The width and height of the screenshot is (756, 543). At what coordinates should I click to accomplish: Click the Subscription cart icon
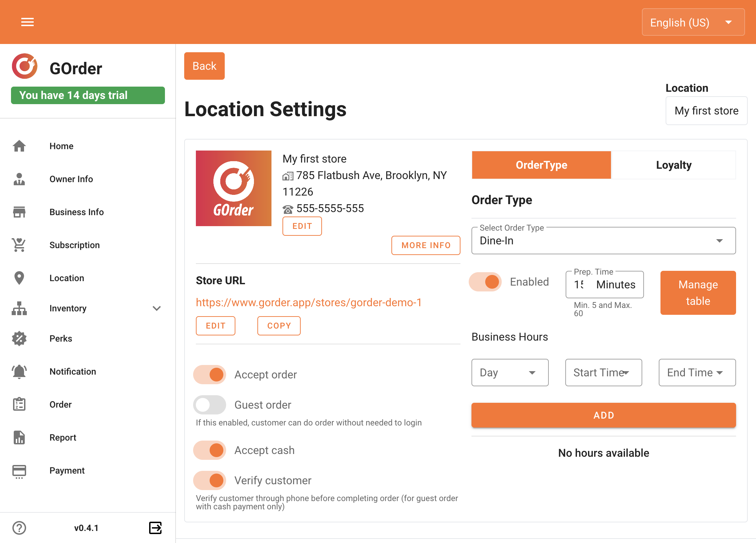[19, 245]
